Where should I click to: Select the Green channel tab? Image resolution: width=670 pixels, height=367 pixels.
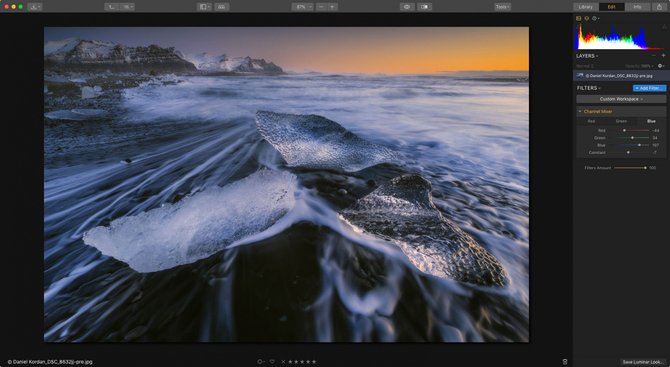coord(621,121)
